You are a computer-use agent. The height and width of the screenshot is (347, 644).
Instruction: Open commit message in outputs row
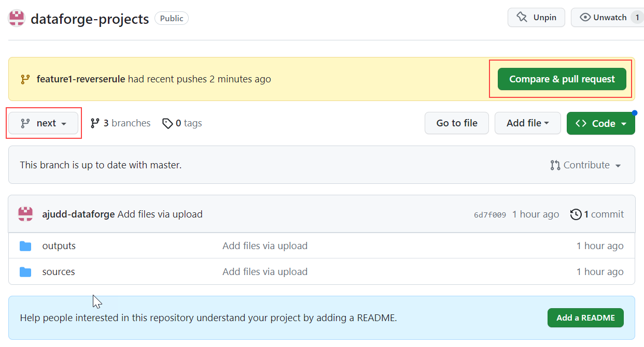[x=265, y=246]
